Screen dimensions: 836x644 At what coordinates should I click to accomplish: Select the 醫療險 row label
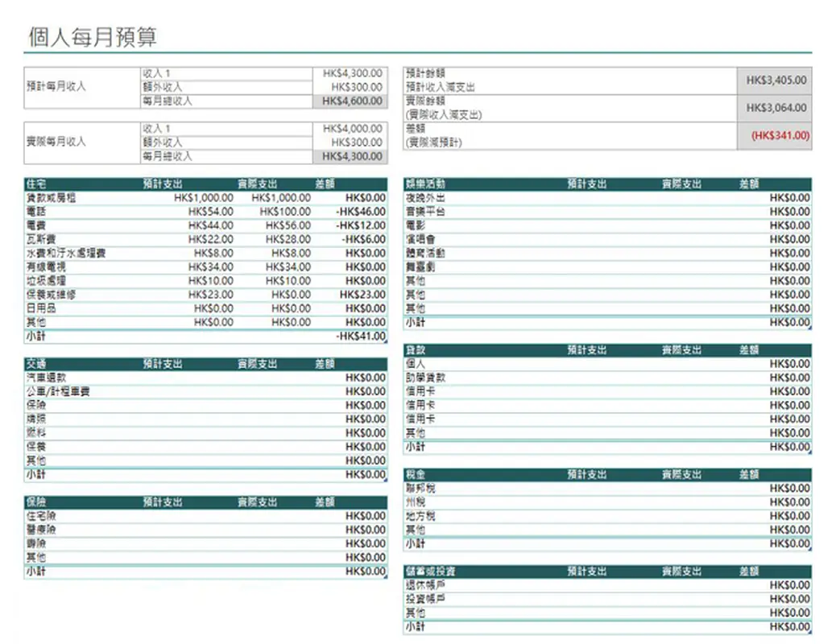click(41, 530)
